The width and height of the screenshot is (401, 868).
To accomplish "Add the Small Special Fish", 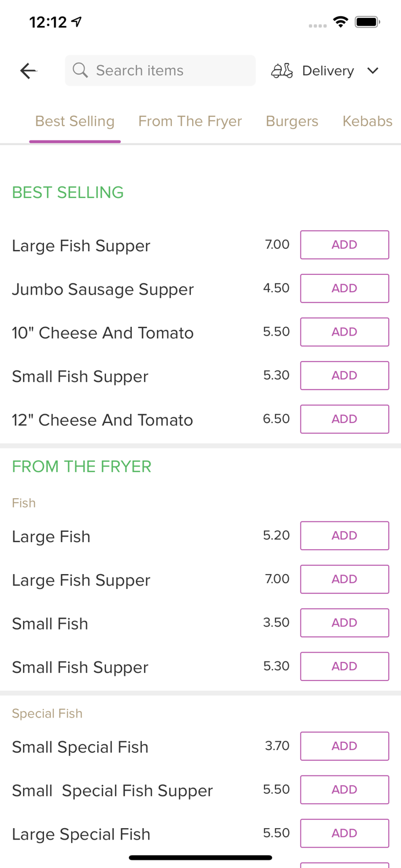I will [344, 746].
